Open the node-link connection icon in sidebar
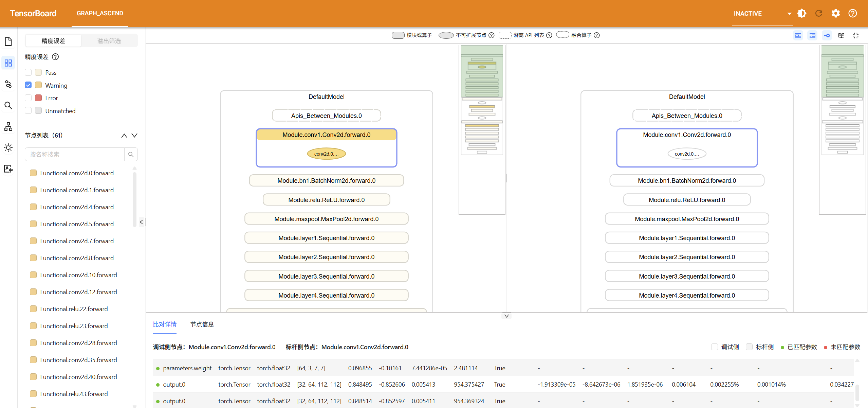Viewport: 868px width, 408px height. click(8, 84)
